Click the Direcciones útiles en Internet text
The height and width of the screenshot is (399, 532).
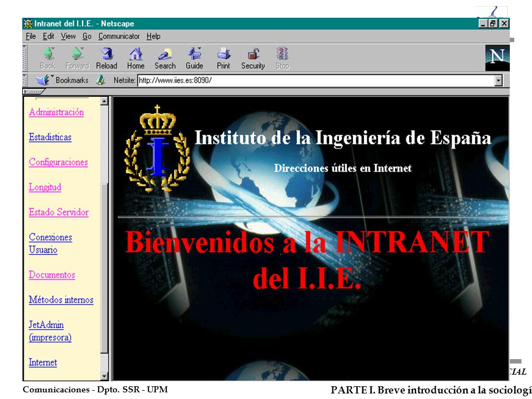342,168
